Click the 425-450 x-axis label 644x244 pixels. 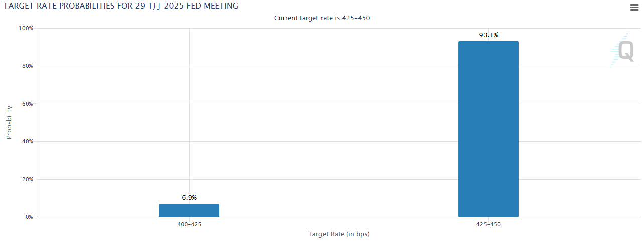click(488, 225)
